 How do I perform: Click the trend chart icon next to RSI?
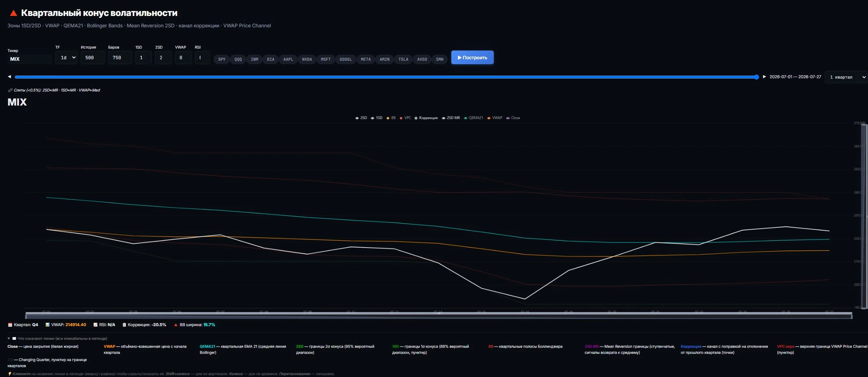click(96, 325)
